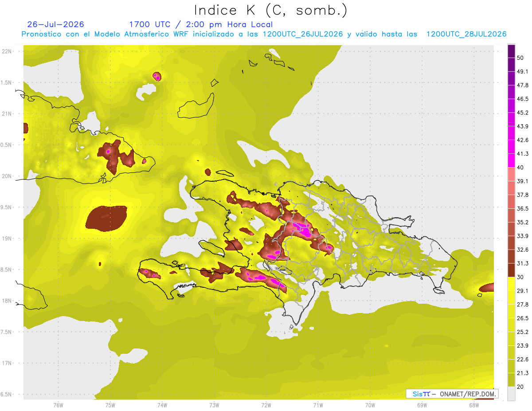
Task: Click the bright yellow swatch between 29.1 and 30
Action: click(x=511, y=284)
